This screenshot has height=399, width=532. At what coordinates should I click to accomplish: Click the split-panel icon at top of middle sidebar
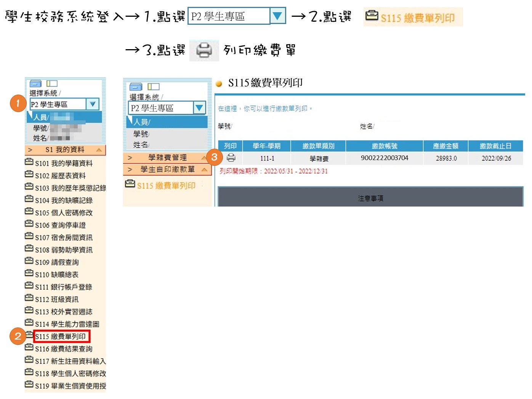click(x=154, y=87)
